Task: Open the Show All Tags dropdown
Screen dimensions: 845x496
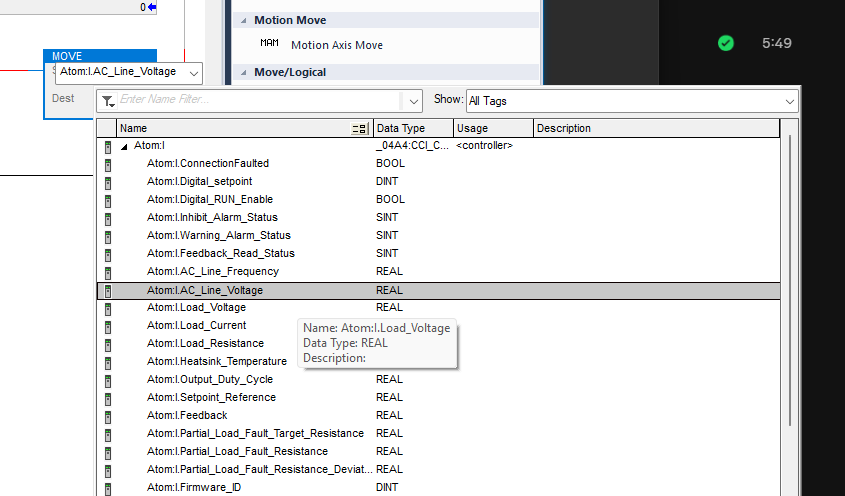Action: click(x=790, y=101)
